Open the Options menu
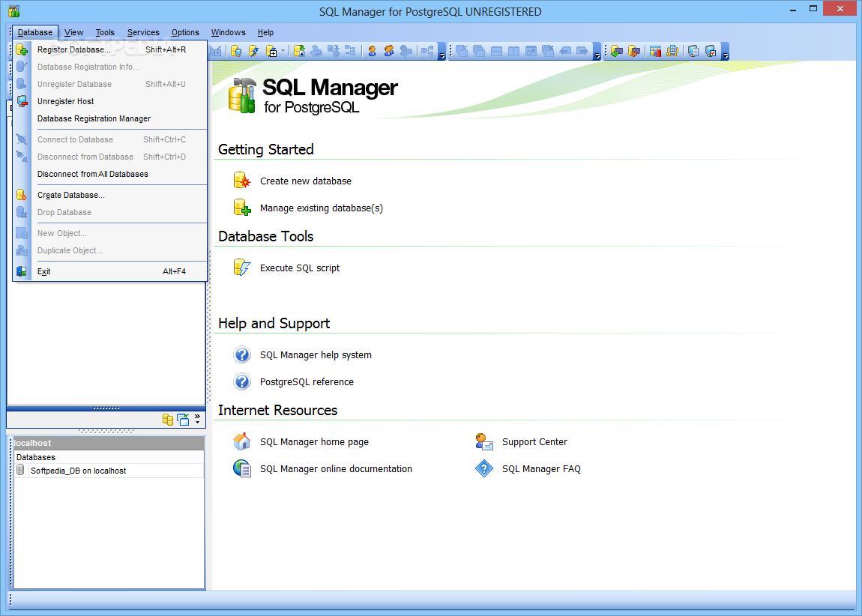The image size is (862, 616). 185,32
